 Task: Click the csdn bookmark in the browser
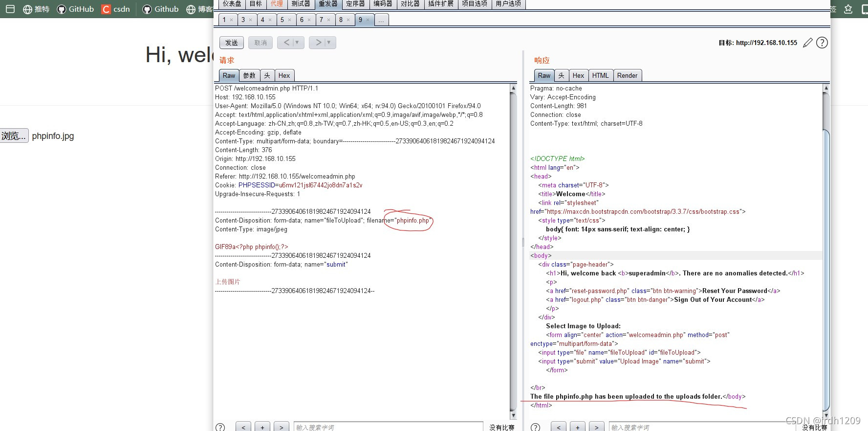pos(116,9)
